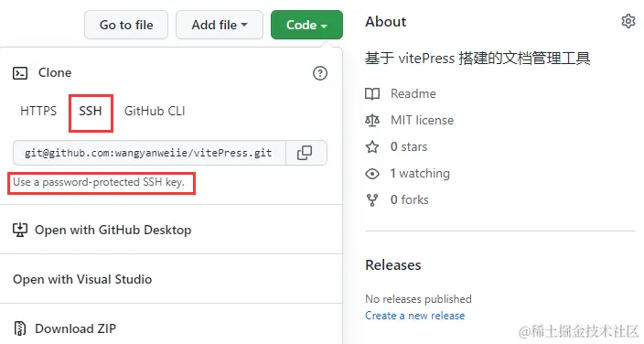View the 0 stars link
644x344 pixels.
click(x=409, y=146)
